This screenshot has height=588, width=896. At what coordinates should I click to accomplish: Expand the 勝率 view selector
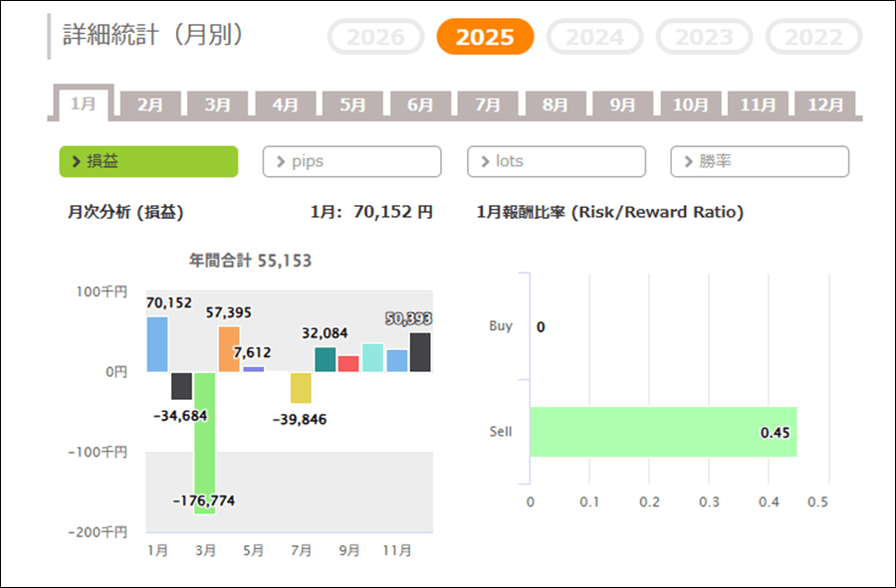pyautogui.click(x=760, y=161)
